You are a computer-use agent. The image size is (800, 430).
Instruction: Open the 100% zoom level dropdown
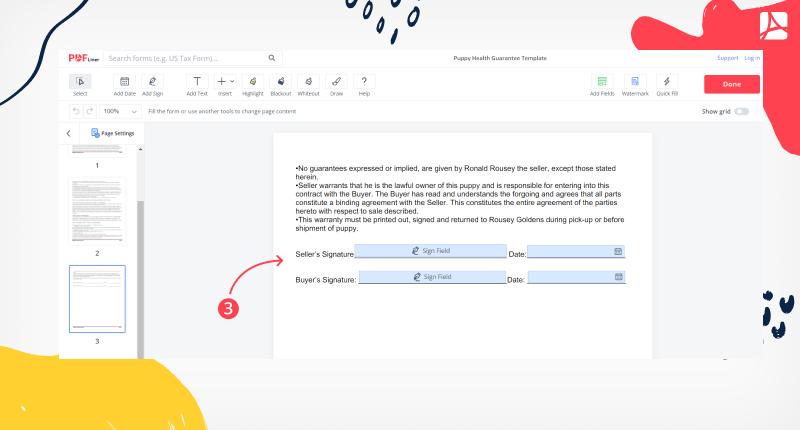pyautogui.click(x=121, y=111)
